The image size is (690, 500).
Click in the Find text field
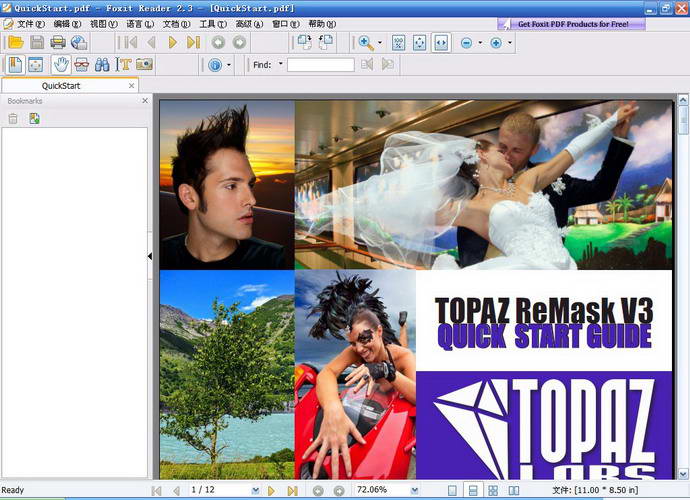[321, 65]
